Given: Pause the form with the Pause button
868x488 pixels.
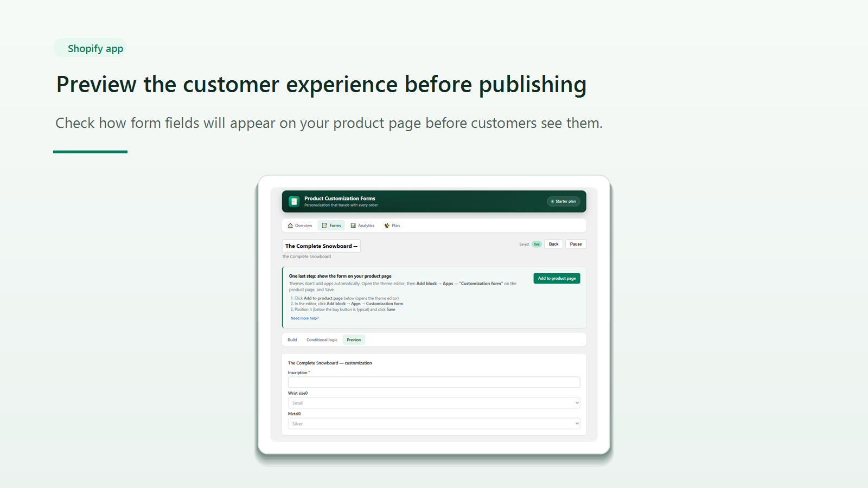Looking at the screenshot, I should click(576, 244).
